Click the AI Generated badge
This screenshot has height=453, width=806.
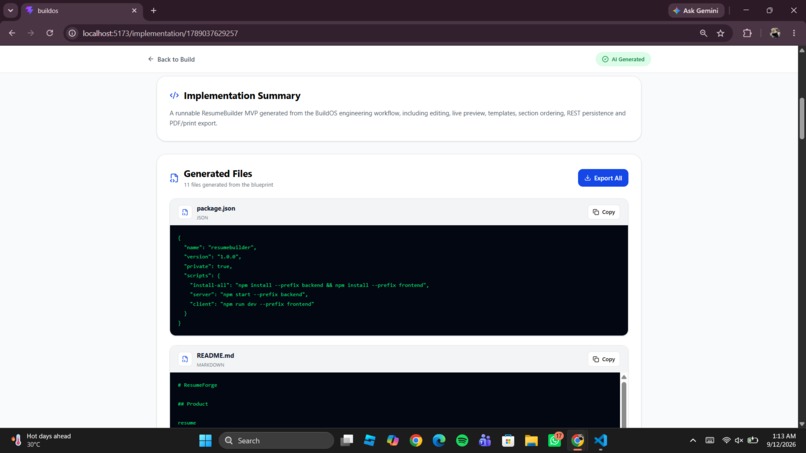(623, 59)
